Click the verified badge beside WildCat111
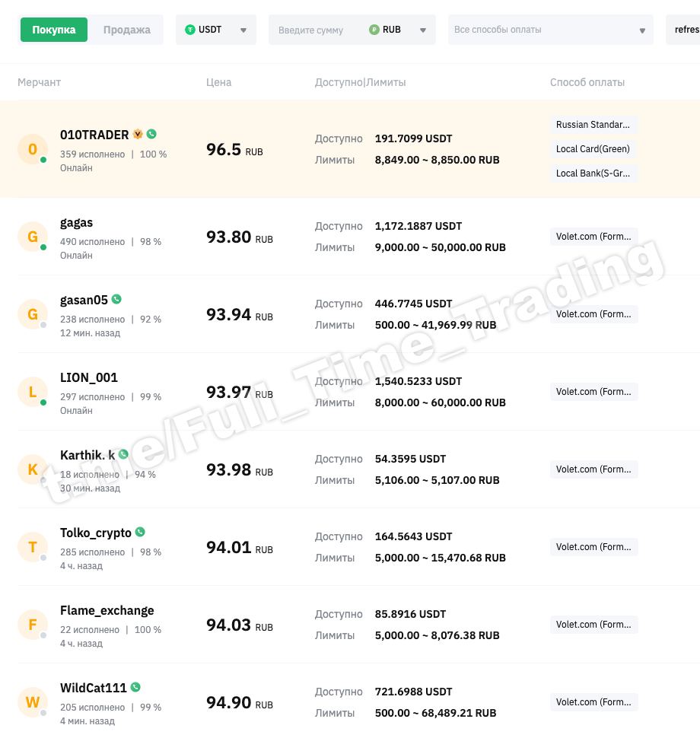Image resolution: width=700 pixels, height=738 pixels. (135, 687)
